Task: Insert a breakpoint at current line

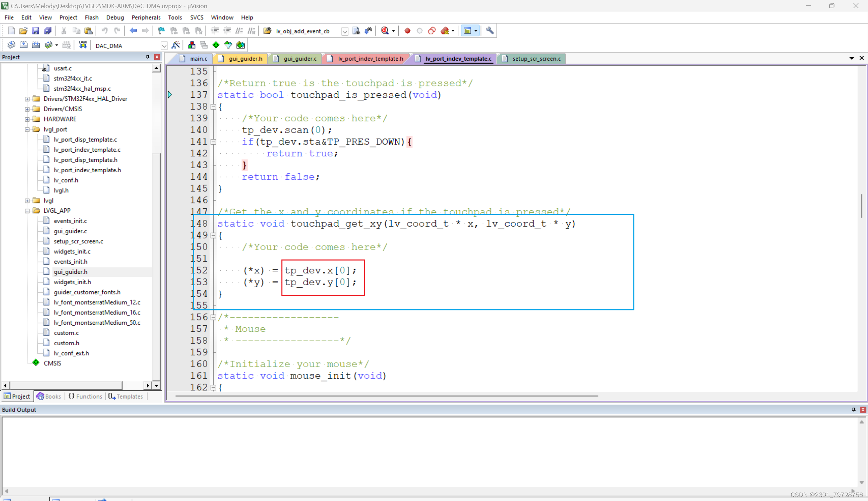Action: point(407,31)
